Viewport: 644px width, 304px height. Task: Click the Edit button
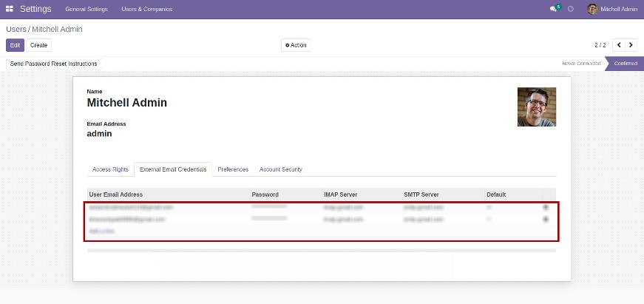tap(16, 45)
